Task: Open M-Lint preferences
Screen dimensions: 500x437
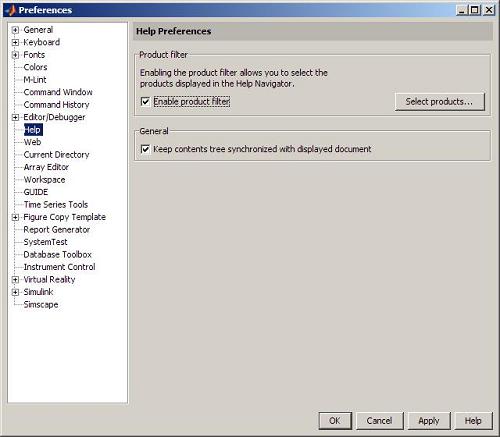Action: [35, 80]
